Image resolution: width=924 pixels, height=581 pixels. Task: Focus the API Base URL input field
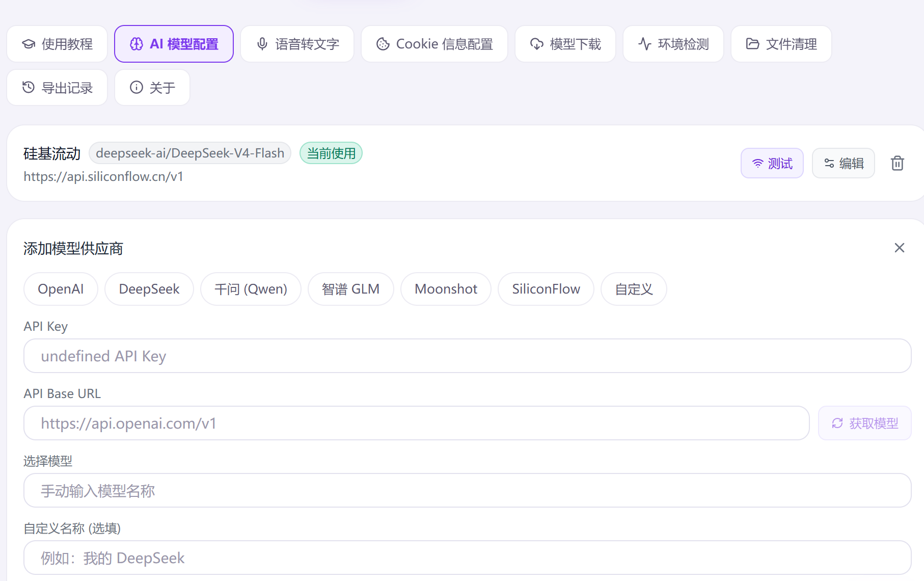coord(416,423)
